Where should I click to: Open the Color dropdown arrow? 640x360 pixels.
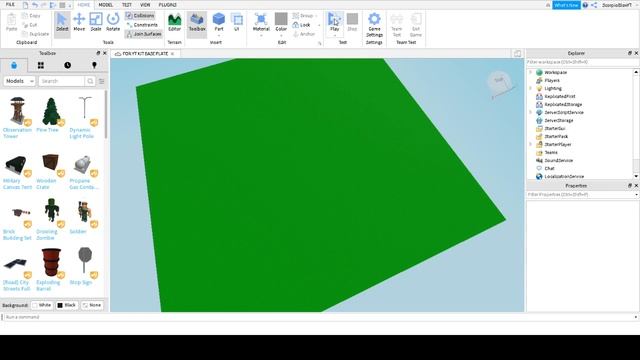pyautogui.click(x=281, y=36)
